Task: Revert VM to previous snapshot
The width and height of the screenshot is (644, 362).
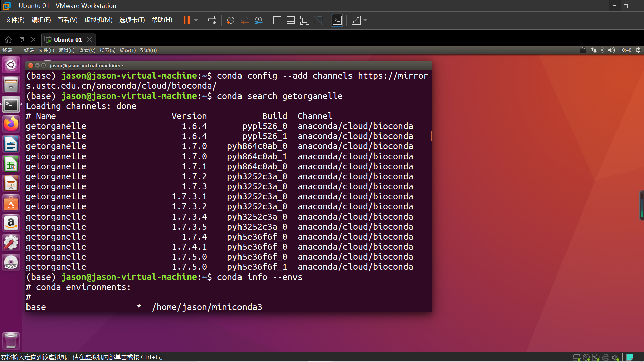Action: pos(245,20)
